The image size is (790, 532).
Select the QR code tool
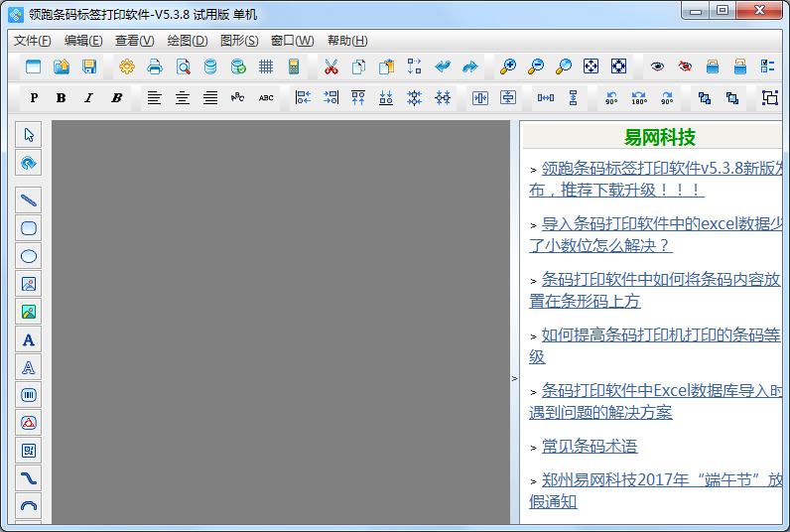pos(29,451)
